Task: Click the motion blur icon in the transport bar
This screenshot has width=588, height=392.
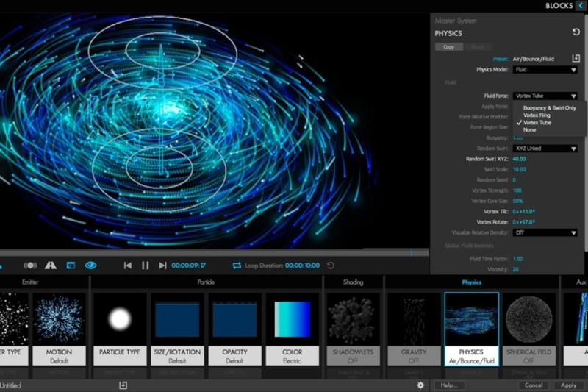Action: point(30,266)
